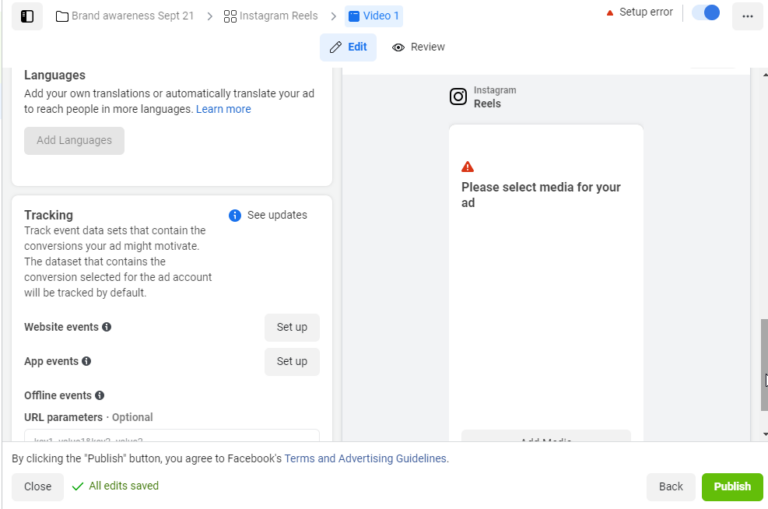Screen dimensions: 768x509
Task: Click the See updates info icon
Action: pos(235,215)
